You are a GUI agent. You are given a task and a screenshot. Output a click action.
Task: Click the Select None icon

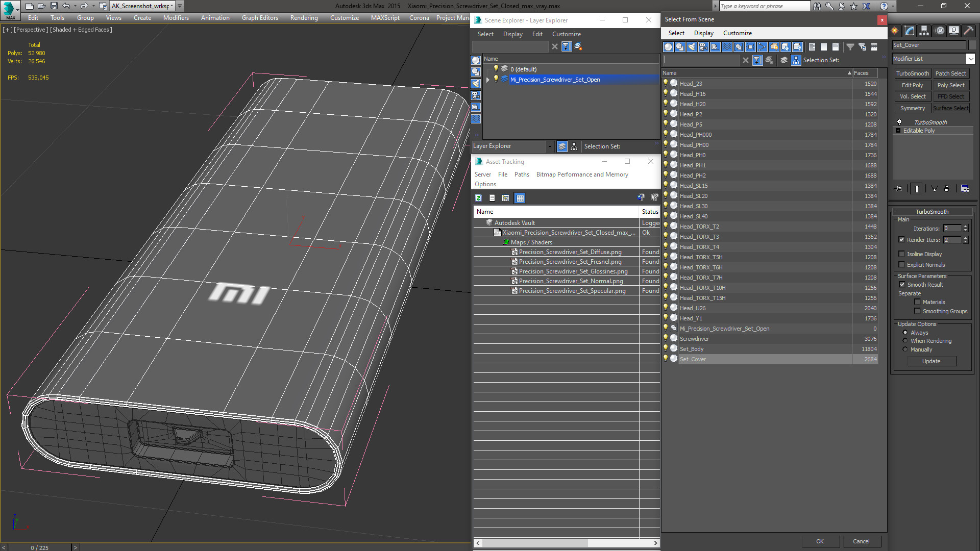[x=824, y=47]
